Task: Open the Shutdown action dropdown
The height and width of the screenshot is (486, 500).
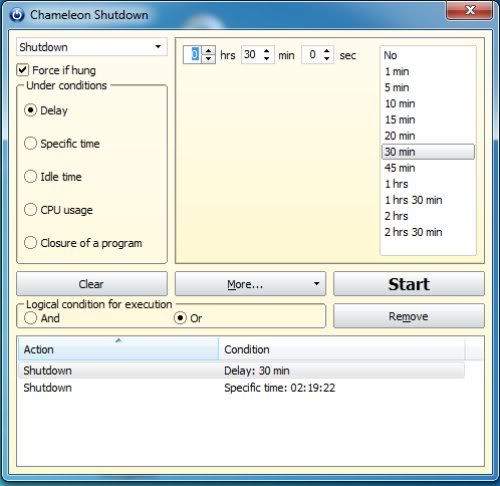Action: (91, 47)
